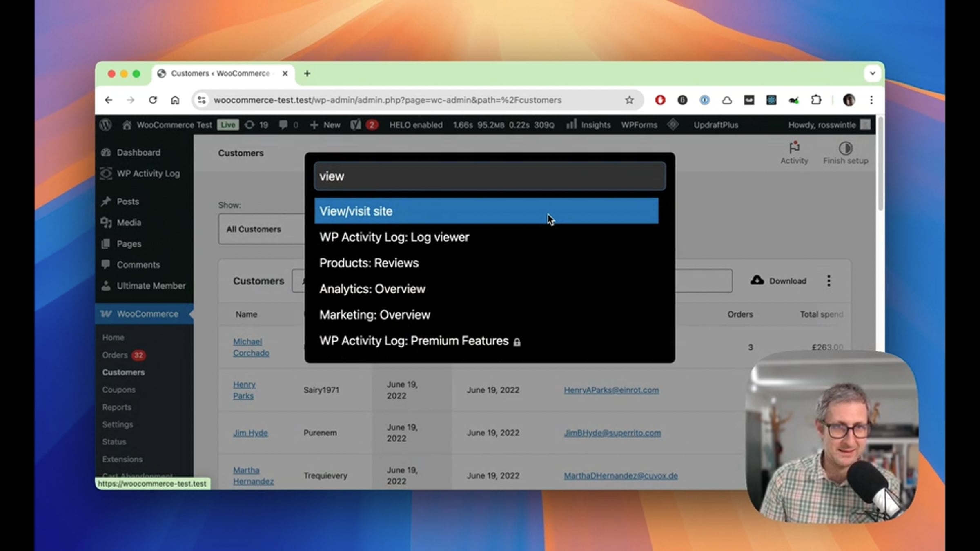Choose WP Activity Log: Log viewer result

(x=486, y=237)
